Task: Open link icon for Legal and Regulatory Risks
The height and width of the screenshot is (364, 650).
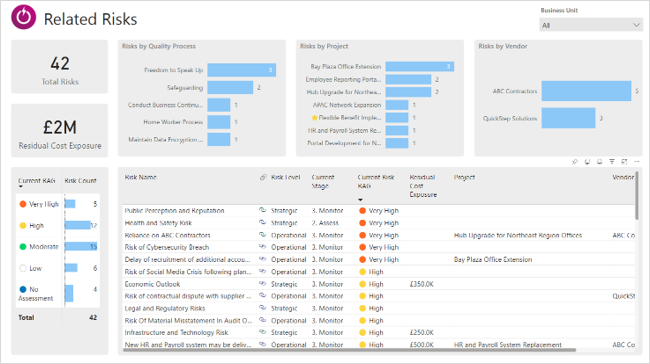Action: click(262, 308)
